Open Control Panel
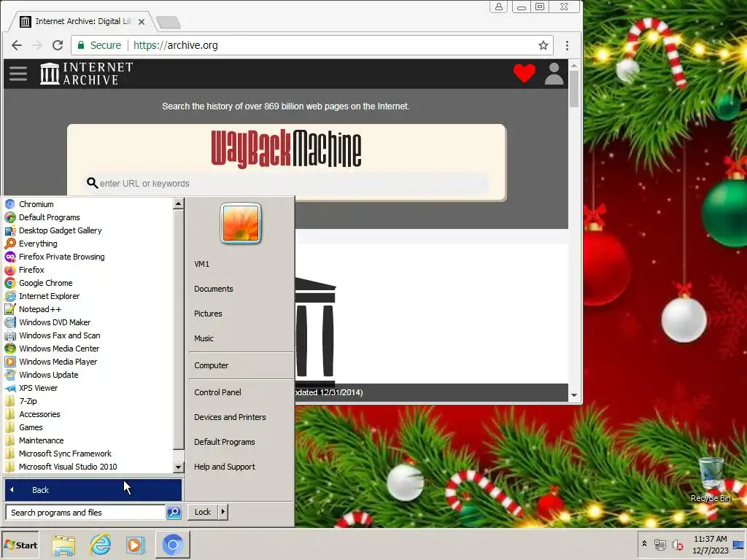Viewport: 747px width, 560px height. (x=217, y=392)
